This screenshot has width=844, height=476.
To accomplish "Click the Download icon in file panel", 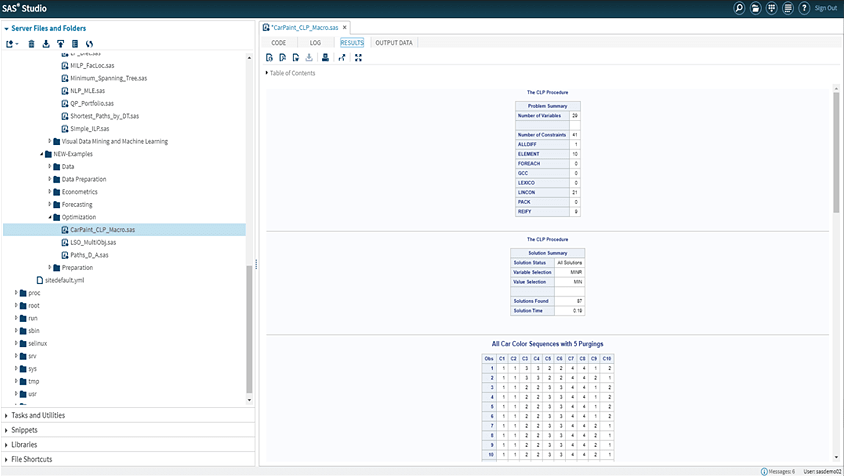I will tap(46, 44).
